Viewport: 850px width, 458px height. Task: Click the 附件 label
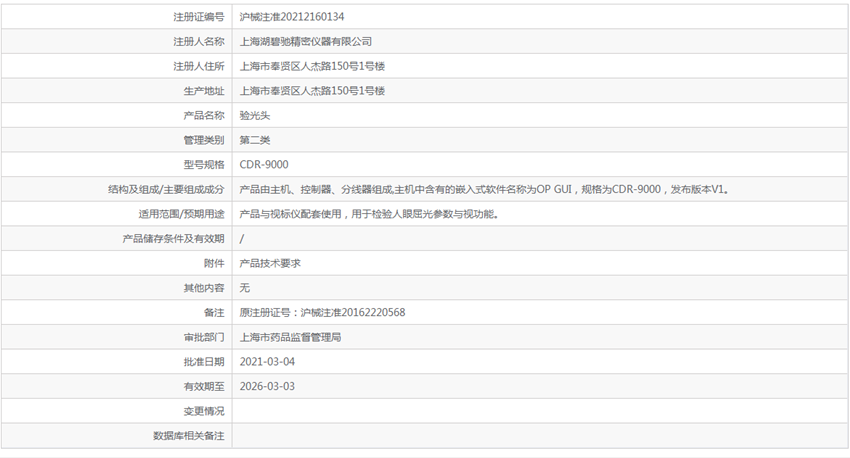214,263
